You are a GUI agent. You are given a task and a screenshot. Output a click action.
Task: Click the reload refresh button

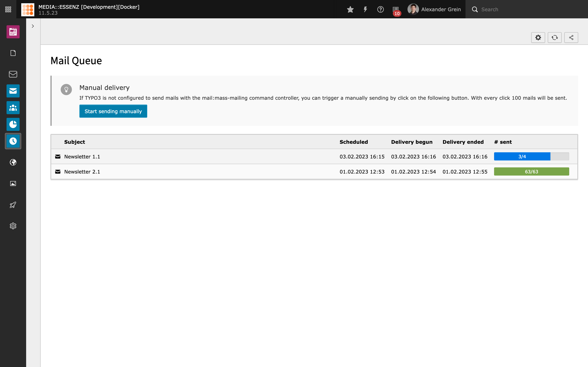click(x=555, y=38)
